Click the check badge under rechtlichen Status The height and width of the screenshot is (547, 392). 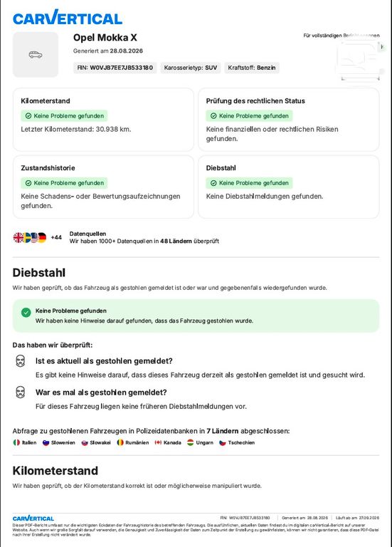pyautogui.click(x=250, y=116)
